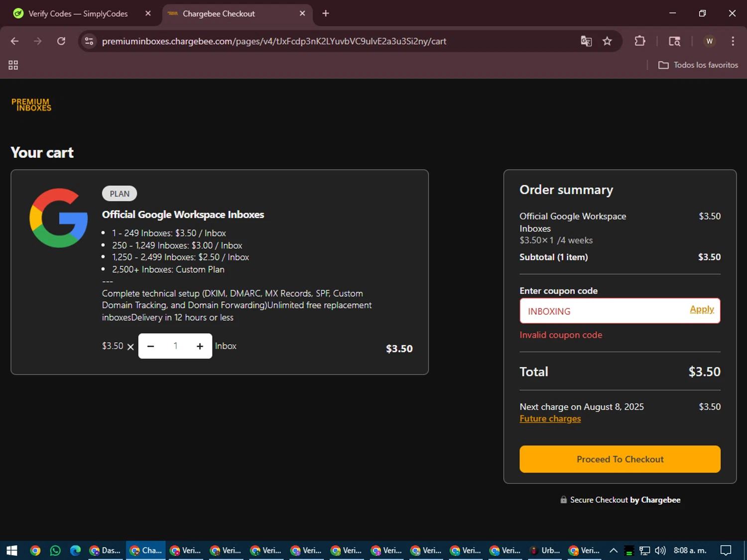Viewport: 747px width, 560px height.
Task: Open the Windows Start menu
Action: tap(12, 550)
